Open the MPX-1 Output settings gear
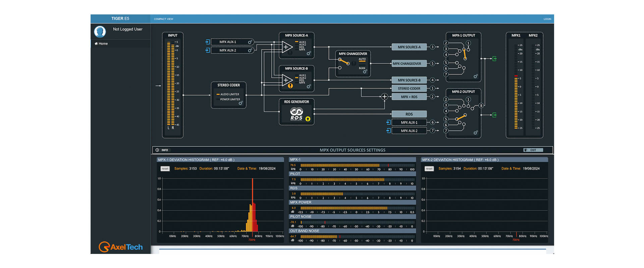The image size is (644, 268). (x=475, y=76)
